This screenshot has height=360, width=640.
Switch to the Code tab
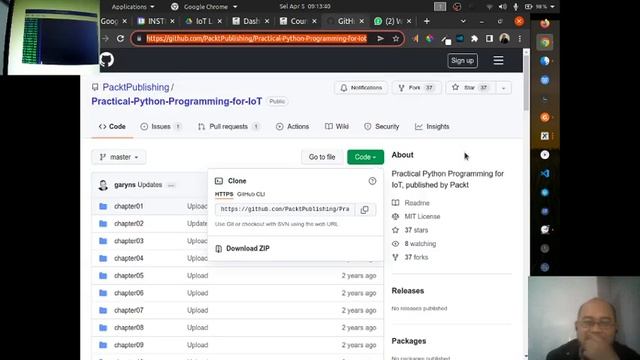(x=112, y=127)
